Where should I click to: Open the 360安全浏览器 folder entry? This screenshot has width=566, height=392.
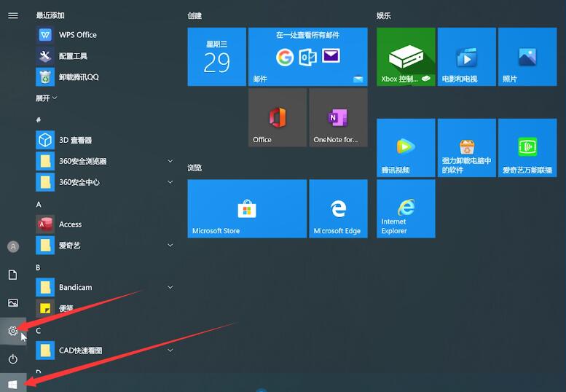tap(105, 161)
